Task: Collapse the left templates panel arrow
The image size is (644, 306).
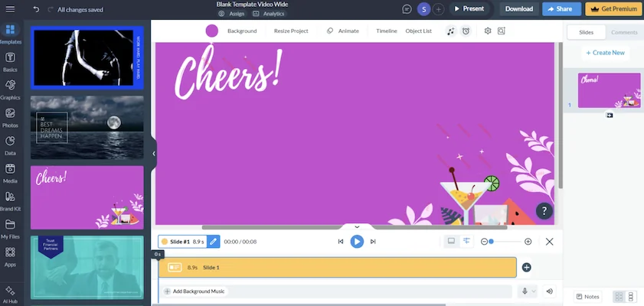Action: tap(154, 154)
